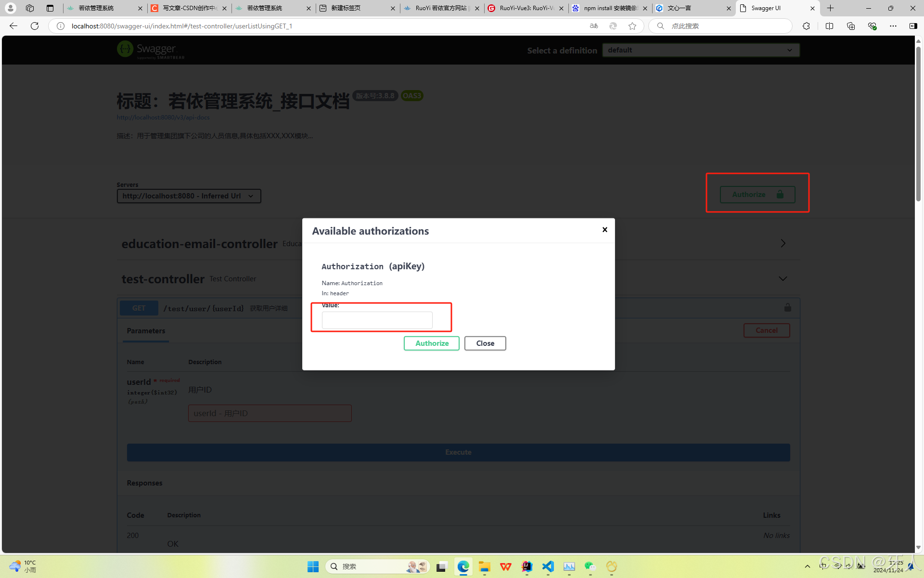Viewport: 924px width, 578px height.
Task: Click the green Authorize button in dialog
Action: pyautogui.click(x=431, y=343)
